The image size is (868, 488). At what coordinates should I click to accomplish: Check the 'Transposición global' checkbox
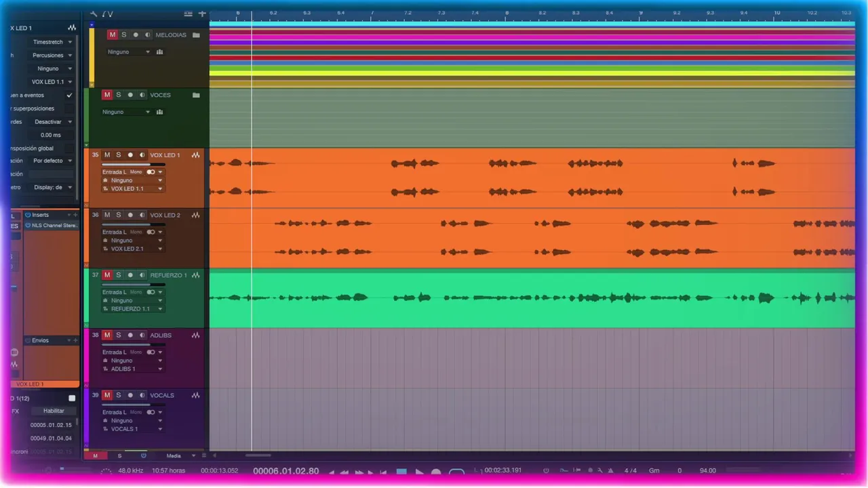click(69, 148)
